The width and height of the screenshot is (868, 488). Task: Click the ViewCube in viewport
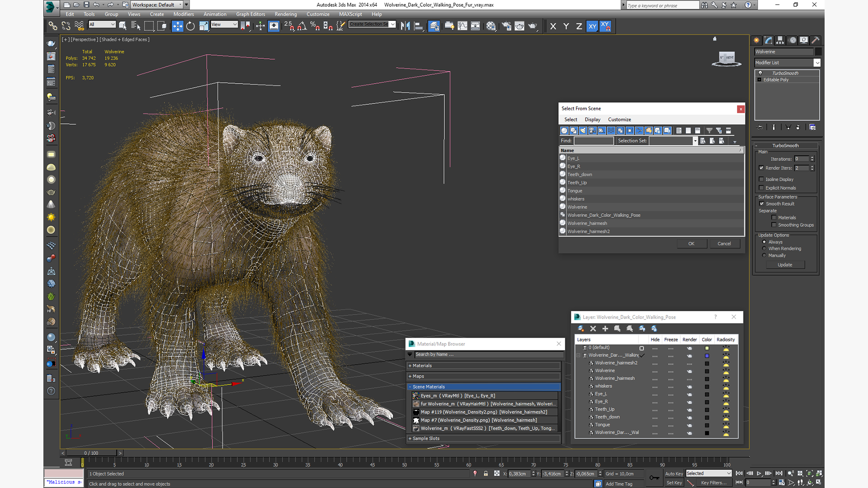click(726, 58)
